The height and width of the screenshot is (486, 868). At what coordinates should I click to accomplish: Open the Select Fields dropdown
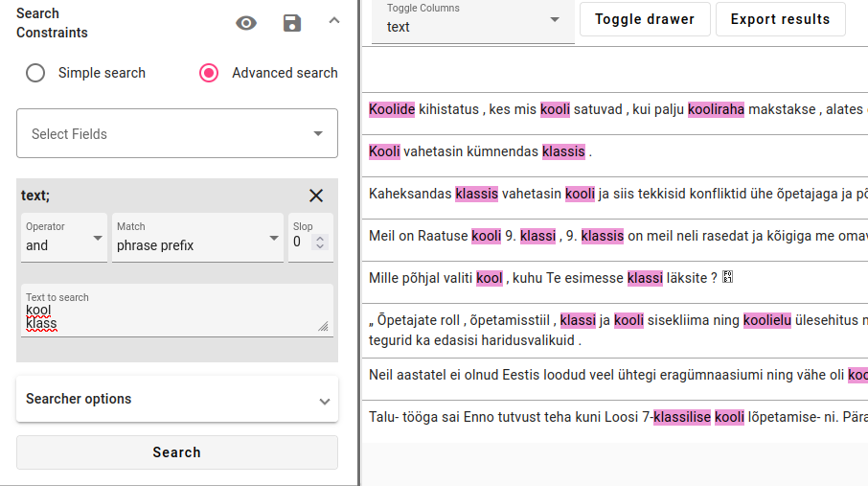pos(177,133)
